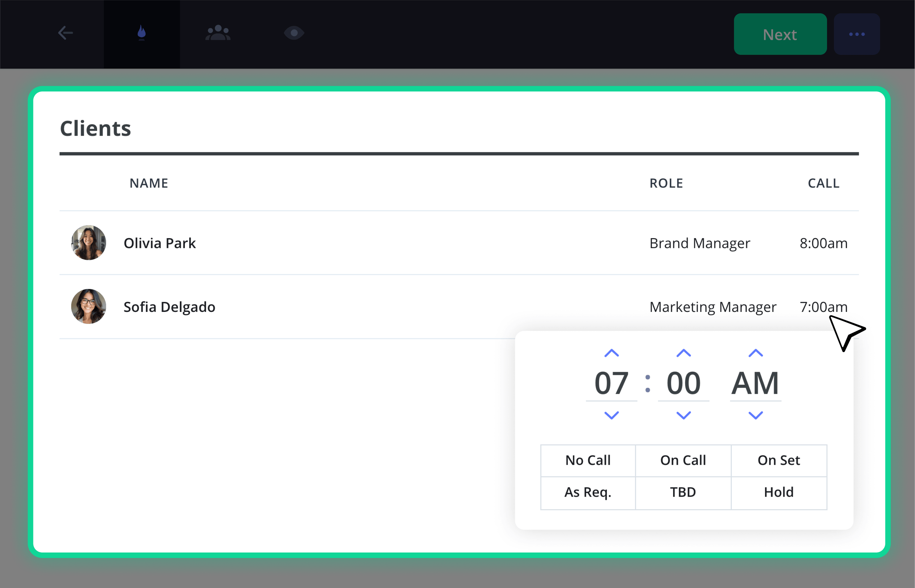Choose the On Call option

[683, 461]
